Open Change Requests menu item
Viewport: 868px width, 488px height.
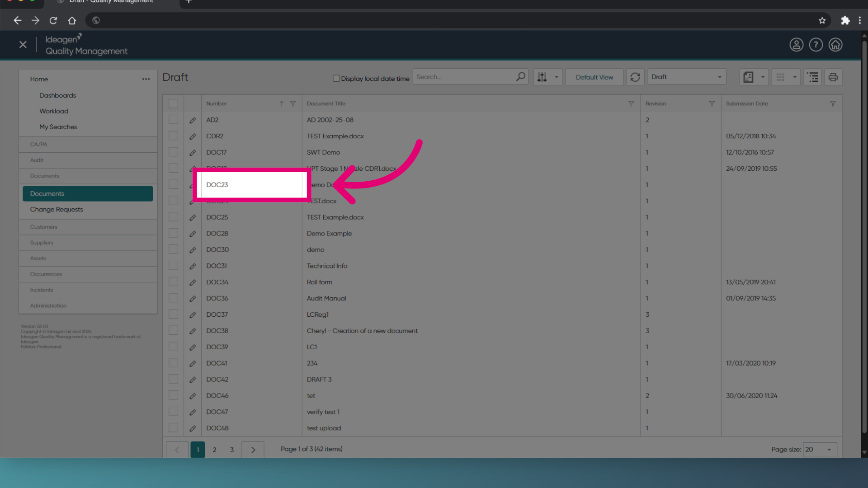[57, 210]
